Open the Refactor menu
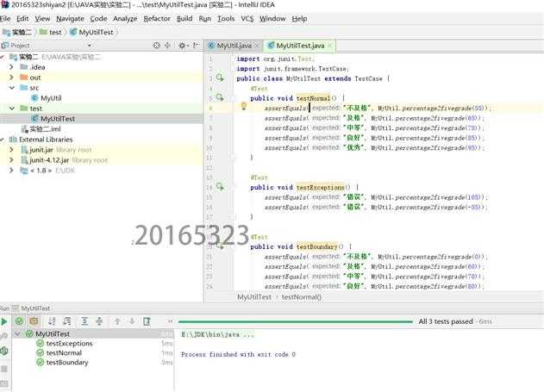Viewport: 544px width, 392px height. pyautogui.click(x=157, y=18)
